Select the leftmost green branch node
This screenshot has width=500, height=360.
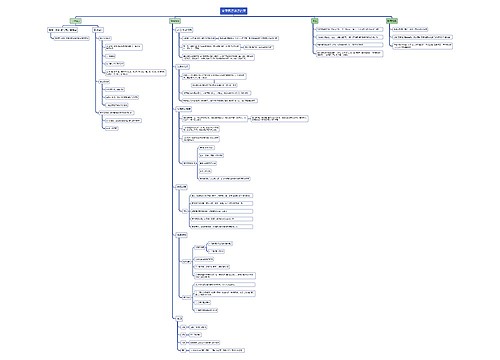pyautogui.click(x=76, y=21)
